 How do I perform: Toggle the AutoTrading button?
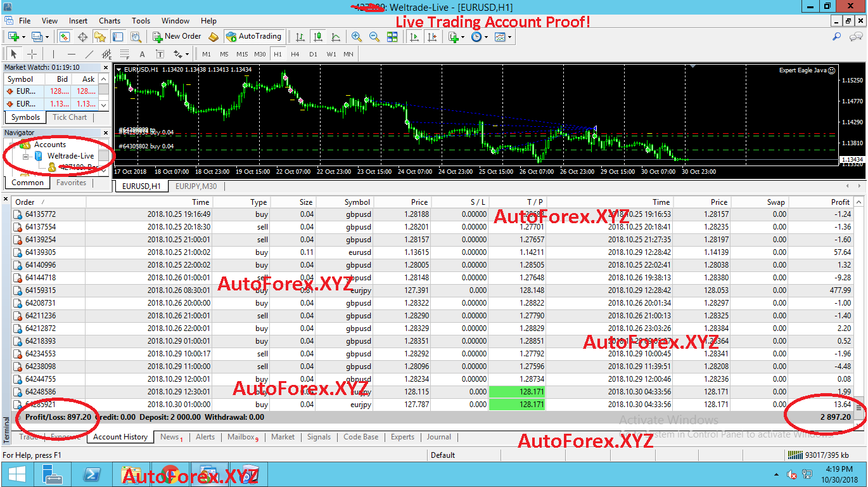(x=253, y=36)
